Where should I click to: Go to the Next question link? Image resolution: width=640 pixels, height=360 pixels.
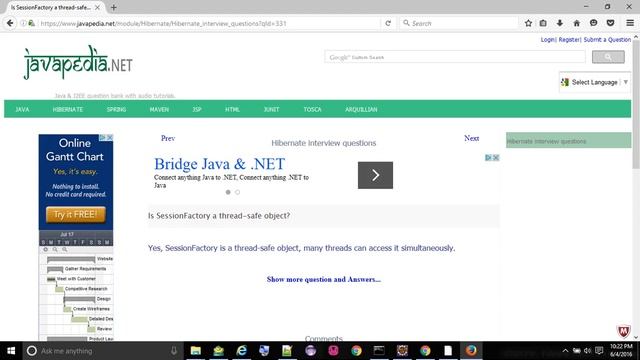coord(471,138)
